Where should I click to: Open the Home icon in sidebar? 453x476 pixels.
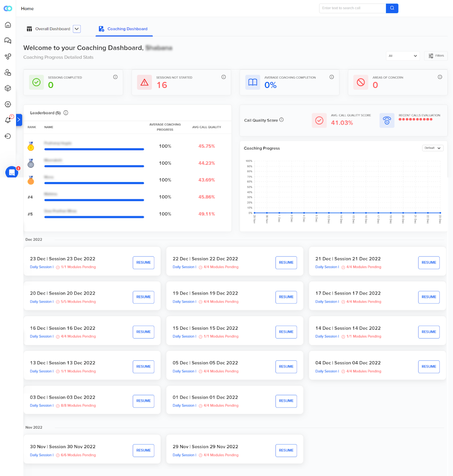click(8, 25)
